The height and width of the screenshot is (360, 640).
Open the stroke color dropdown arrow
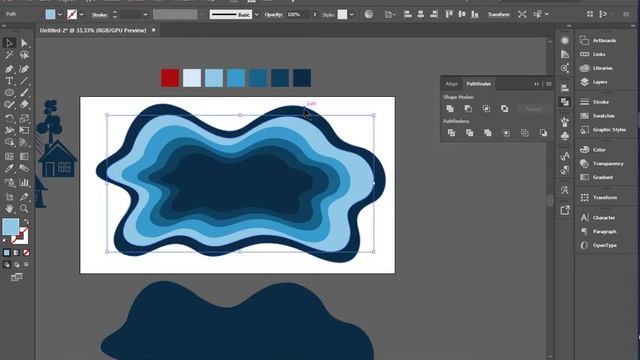coord(82,15)
